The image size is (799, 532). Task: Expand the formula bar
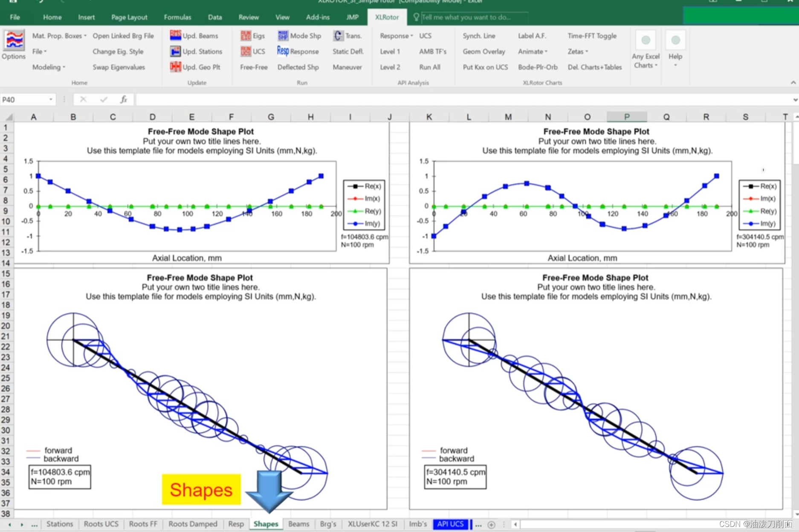(795, 99)
